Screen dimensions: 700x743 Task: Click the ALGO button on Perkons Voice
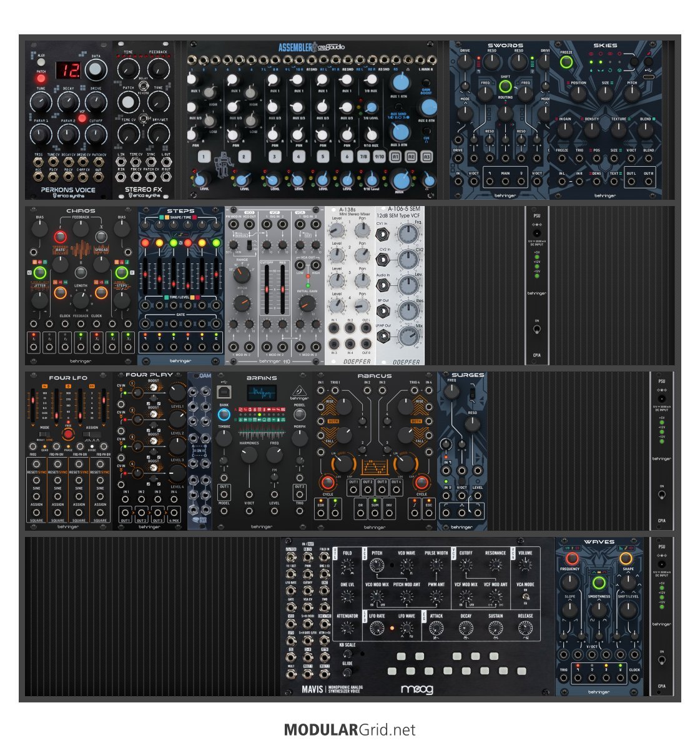coord(41,62)
